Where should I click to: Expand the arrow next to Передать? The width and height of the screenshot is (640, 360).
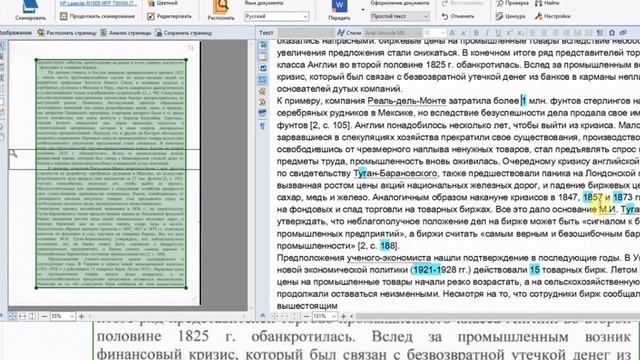(363, 9)
